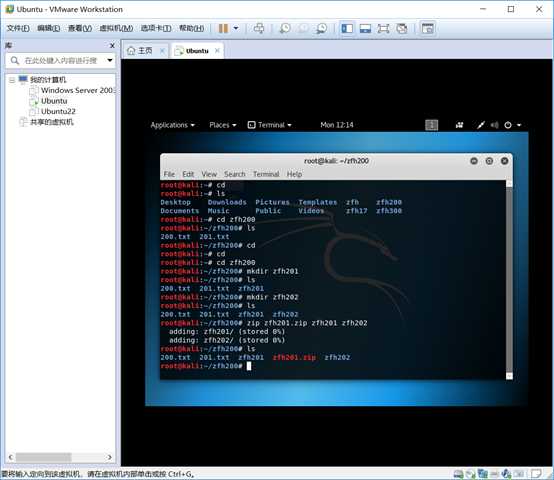Switch to the 主页 tab

pyautogui.click(x=140, y=51)
